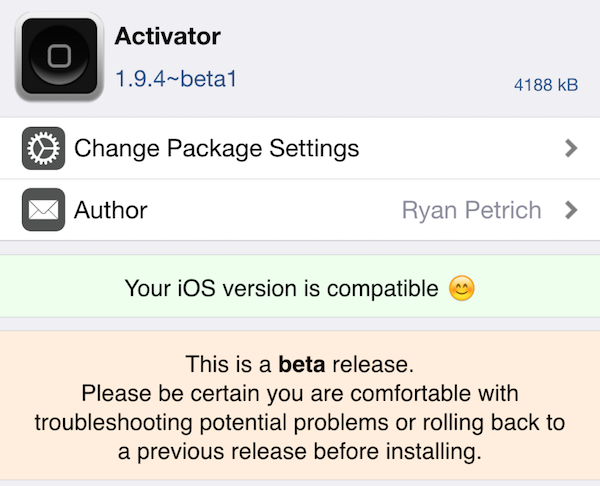The image size is (600, 486).
Task: Click the 4188 kB package size
Action: (546, 86)
